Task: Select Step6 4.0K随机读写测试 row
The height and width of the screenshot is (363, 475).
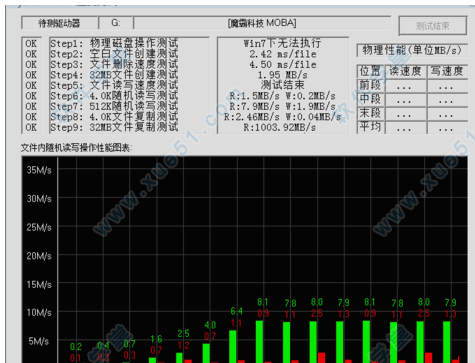Action: click(x=114, y=96)
